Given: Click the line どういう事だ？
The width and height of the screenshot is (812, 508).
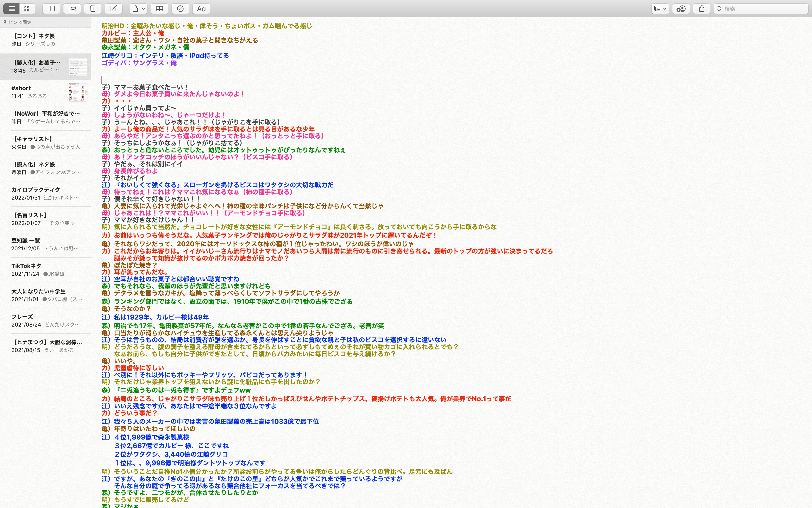Looking at the screenshot, I should coord(130,413).
